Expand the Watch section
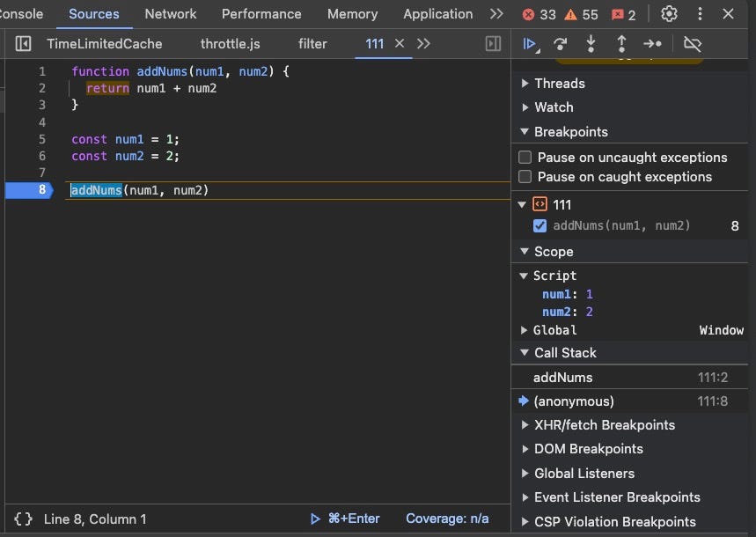This screenshot has height=537, width=756. (525, 107)
